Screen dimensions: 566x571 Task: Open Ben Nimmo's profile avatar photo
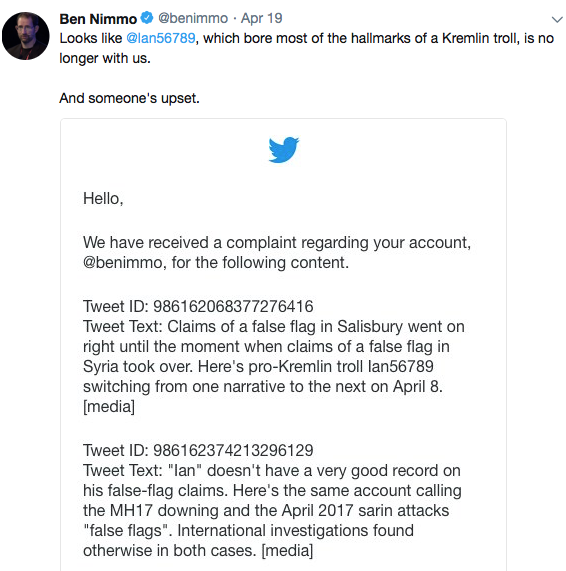(25, 36)
